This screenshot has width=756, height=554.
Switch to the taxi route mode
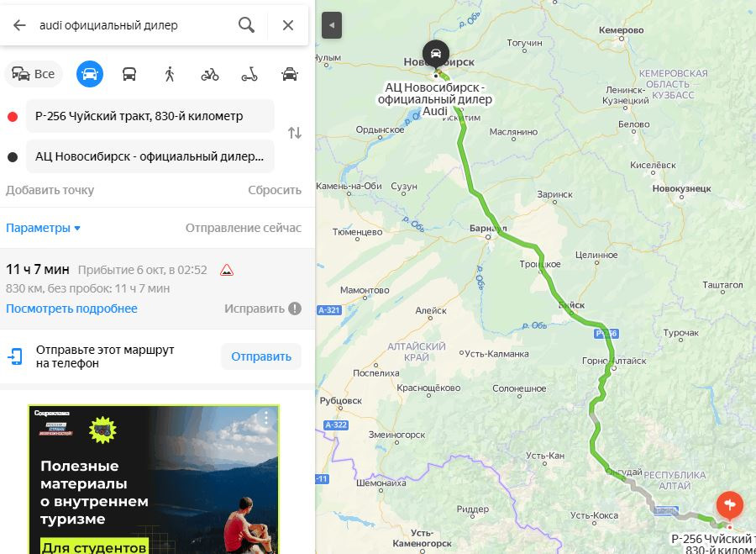[x=289, y=74]
